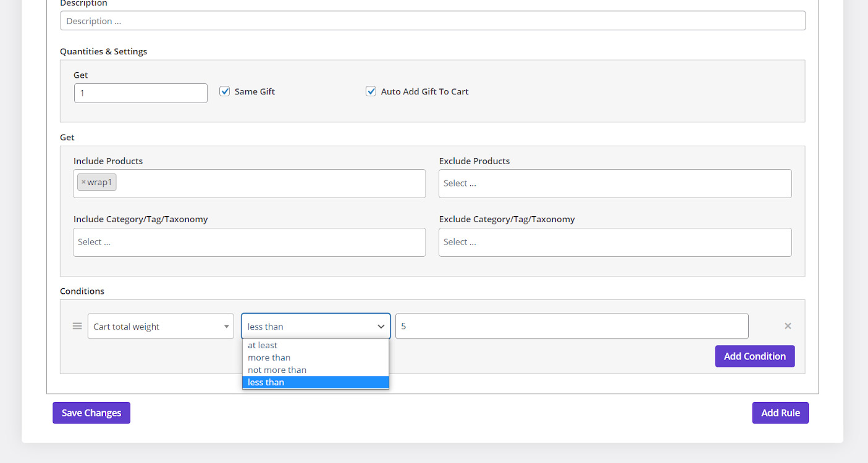Click the drag handle icon of condition row
The width and height of the screenshot is (868, 463).
click(x=77, y=326)
